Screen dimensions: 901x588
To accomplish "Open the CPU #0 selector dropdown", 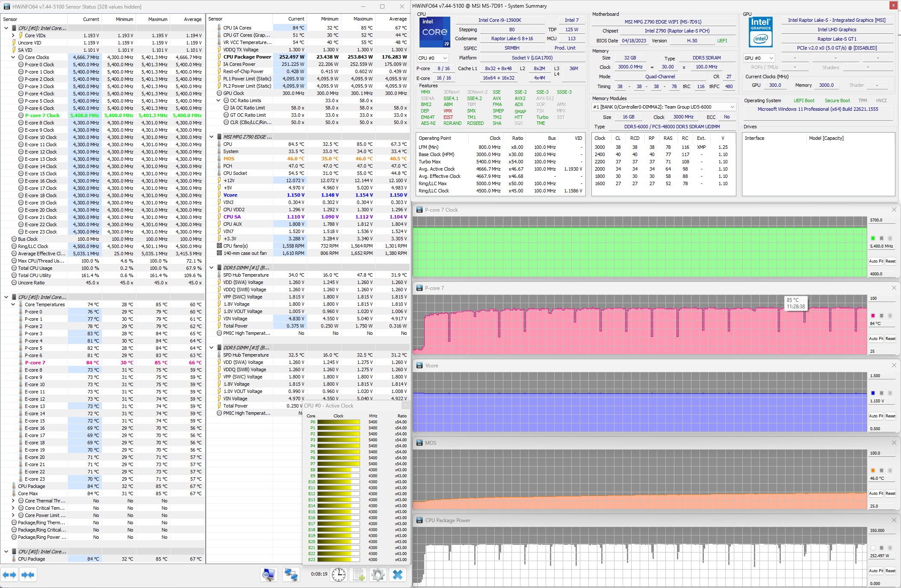I will click(433, 58).
